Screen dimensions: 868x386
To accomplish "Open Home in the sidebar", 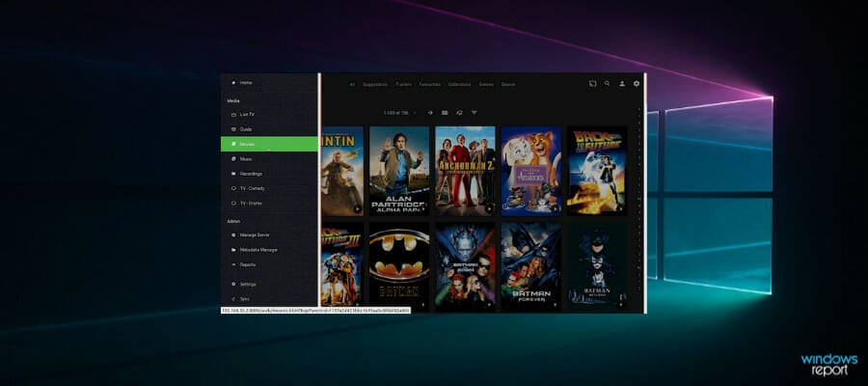I will click(270, 83).
